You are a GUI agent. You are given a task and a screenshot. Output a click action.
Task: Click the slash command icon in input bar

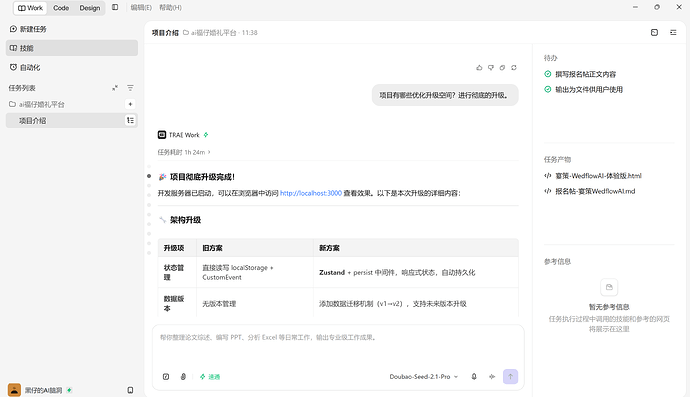[x=166, y=377]
